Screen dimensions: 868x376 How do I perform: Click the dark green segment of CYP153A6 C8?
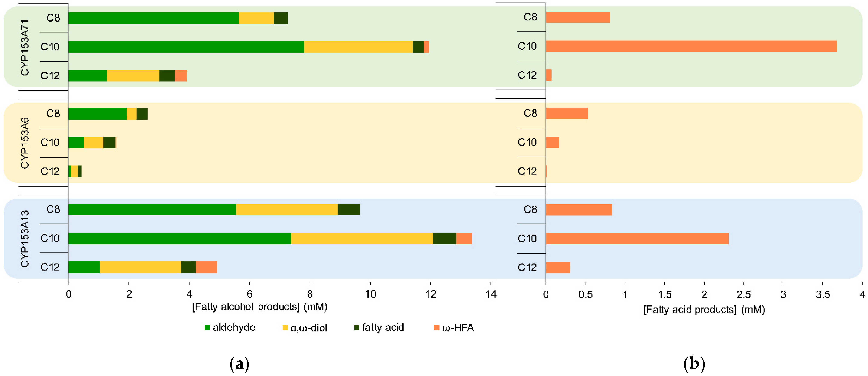click(x=142, y=114)
